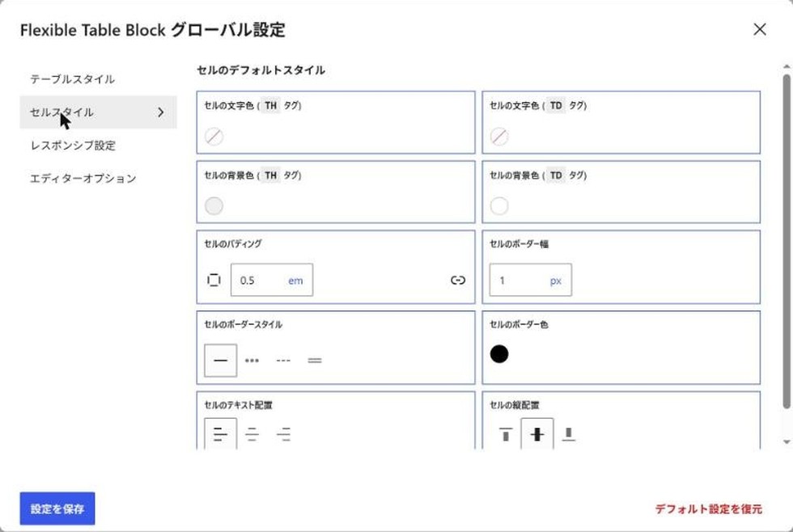The image size is (793, 532).
Task: Click the padding all-sides box icon
Action: pos(214,280)
